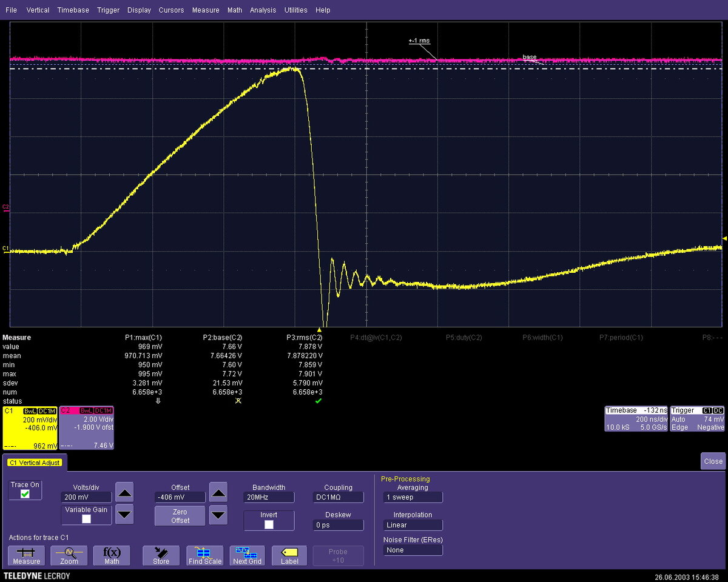Screen dimensions: 728x582
Task: Select the C1 channel descriptor box
Action: pyautogui.click(x=30, y=428)
